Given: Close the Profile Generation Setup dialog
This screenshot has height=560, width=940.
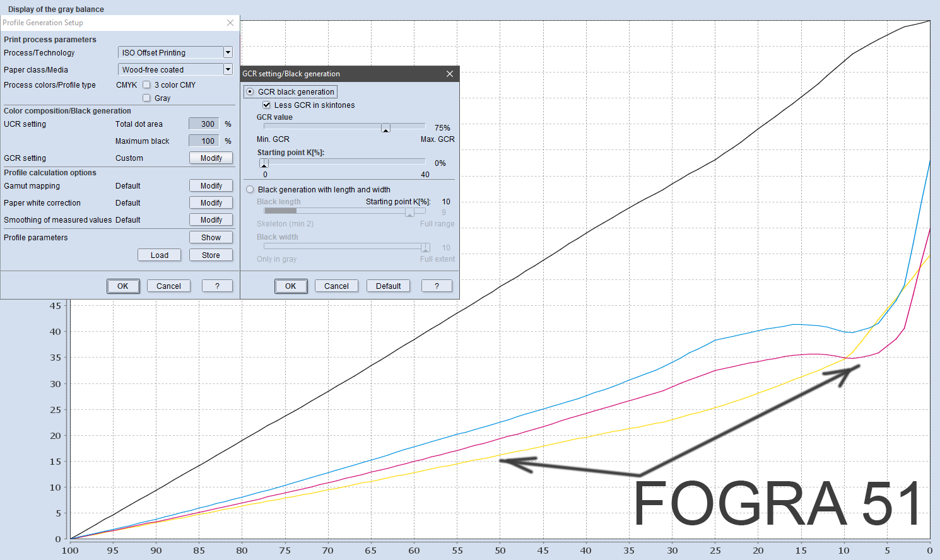Looking at the screenshot, I should [x=230, y=23].
